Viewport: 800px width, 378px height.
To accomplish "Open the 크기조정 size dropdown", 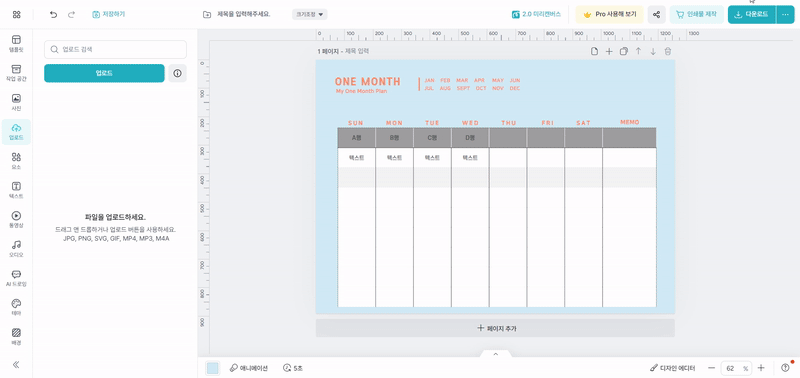I will 310,14.
